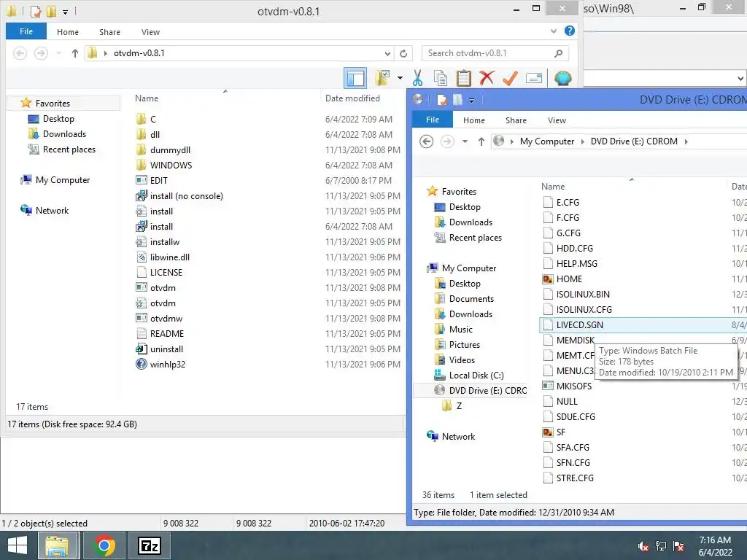Screen dimensions: 747x560
Task: Select the README file
Action: coord(167,334)
